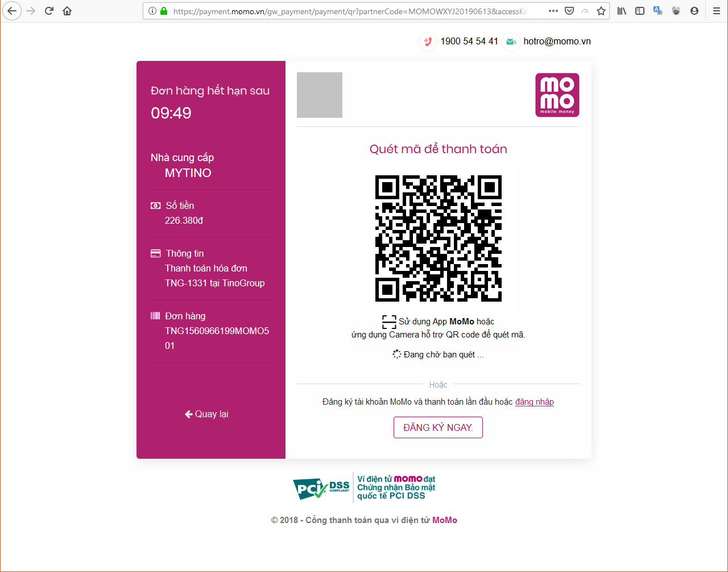728x572 pixels.
Task: Click the cookie extension icon
Action: (676, 11)
